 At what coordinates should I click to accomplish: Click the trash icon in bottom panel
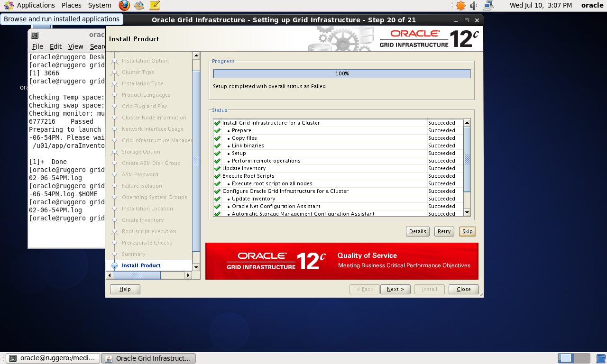pyautogui.click(x=600, y=358)
